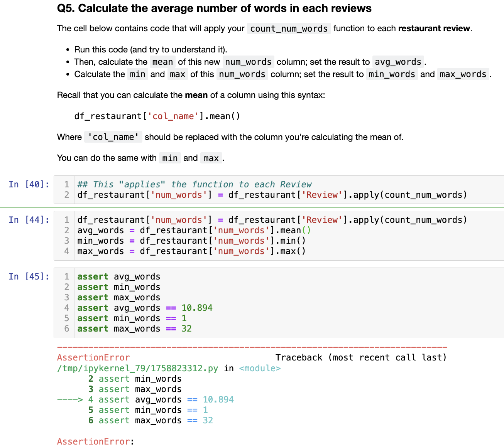Click the assert max_words == 32 line
This screenshot has height=448, width=504.
tap(132, 328)
